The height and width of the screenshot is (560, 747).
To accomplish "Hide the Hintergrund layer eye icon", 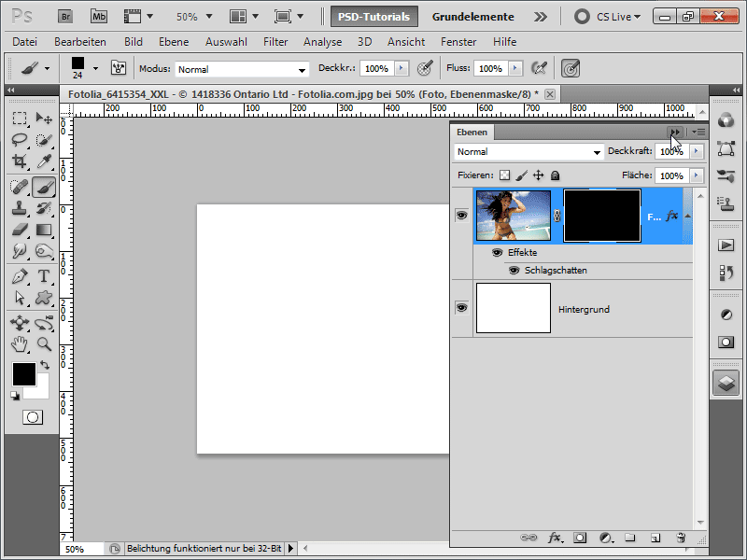I will tap(461, 308).
